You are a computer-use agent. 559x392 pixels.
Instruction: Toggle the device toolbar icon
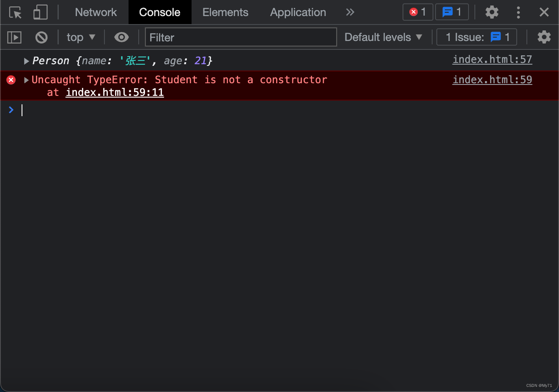[40, 13]
